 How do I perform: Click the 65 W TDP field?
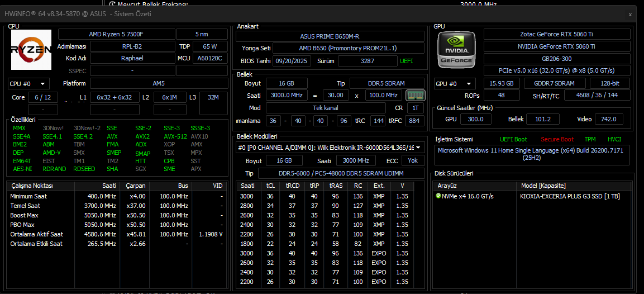pos(210,46)
